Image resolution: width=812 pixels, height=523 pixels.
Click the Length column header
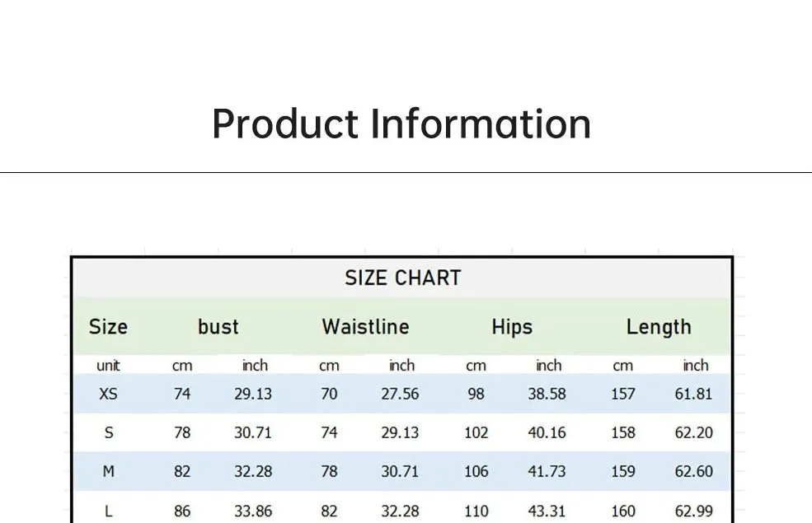(659, 328)
